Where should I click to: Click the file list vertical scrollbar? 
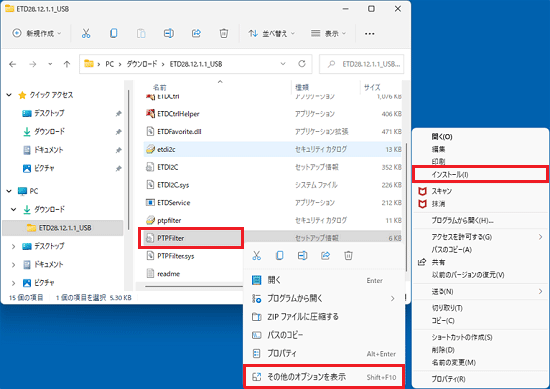(407, 206)
